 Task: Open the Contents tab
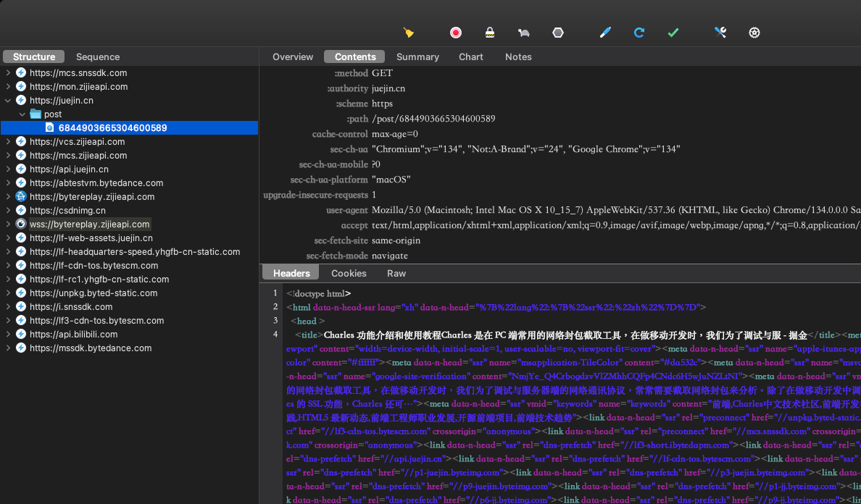(x=354, y=56)
